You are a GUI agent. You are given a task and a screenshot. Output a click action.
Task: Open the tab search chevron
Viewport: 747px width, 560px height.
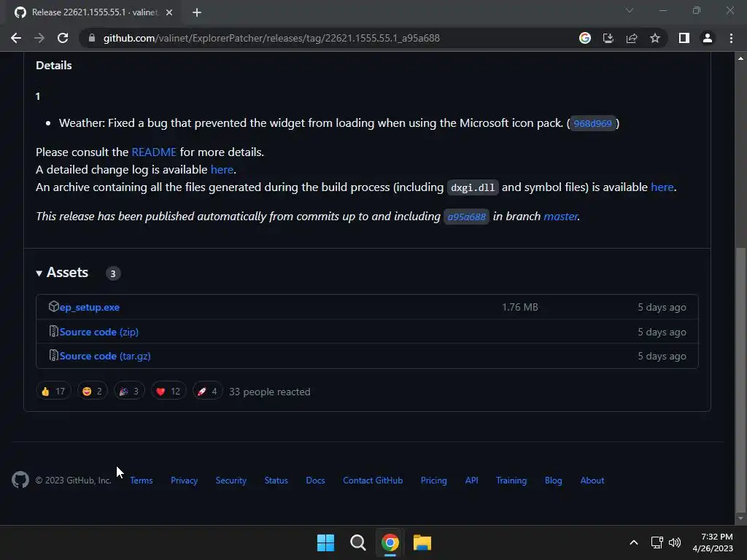pyautogui.click(x=630, y=10)
